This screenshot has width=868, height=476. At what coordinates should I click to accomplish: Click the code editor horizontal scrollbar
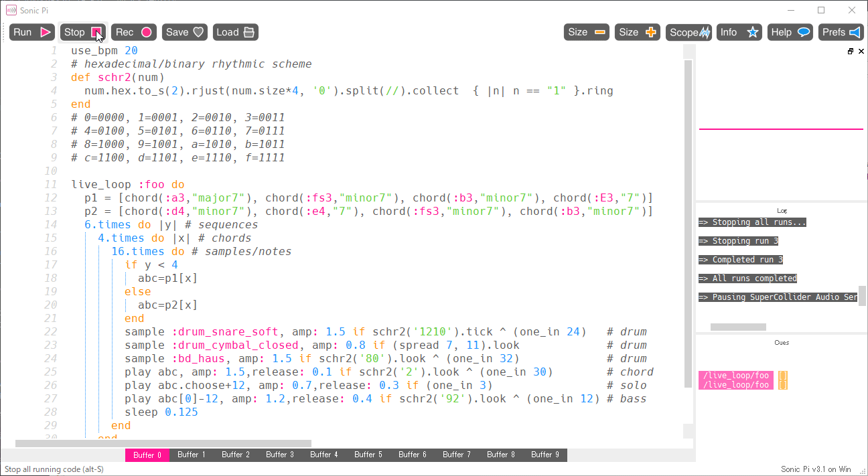tap(163, 443)
